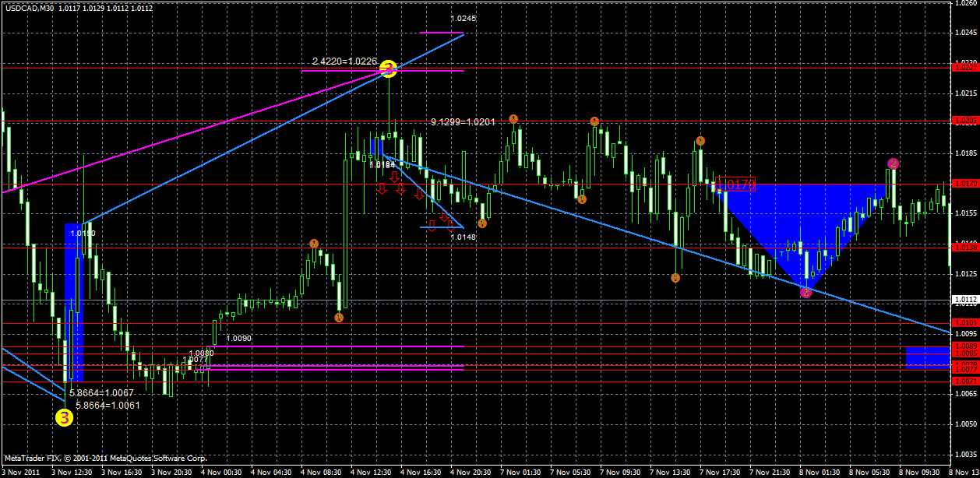Click the yellow circled 3 near 2.4220=1.0226

389,69
